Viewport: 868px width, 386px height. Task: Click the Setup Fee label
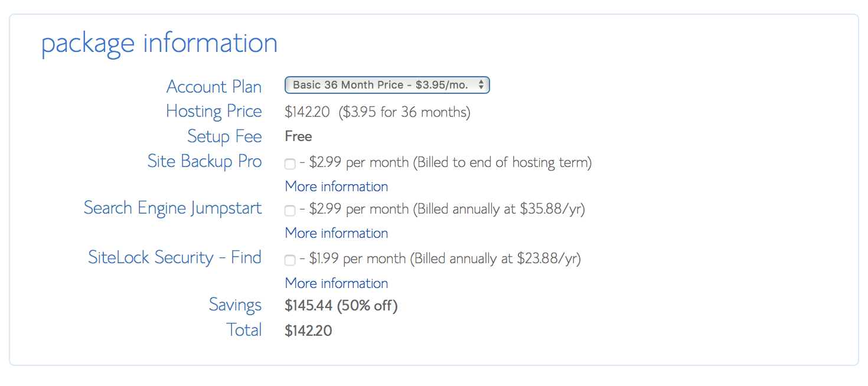pos(224,136)
